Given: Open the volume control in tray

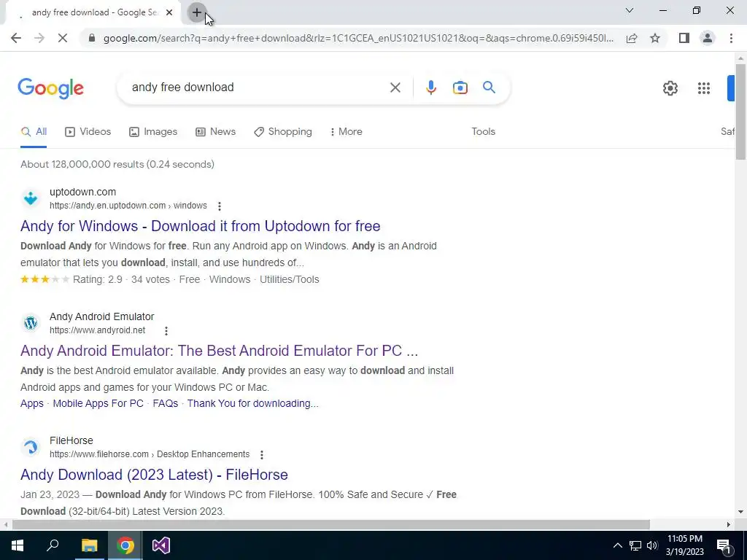Looking at the screenshot, I should tap(652, 545).
